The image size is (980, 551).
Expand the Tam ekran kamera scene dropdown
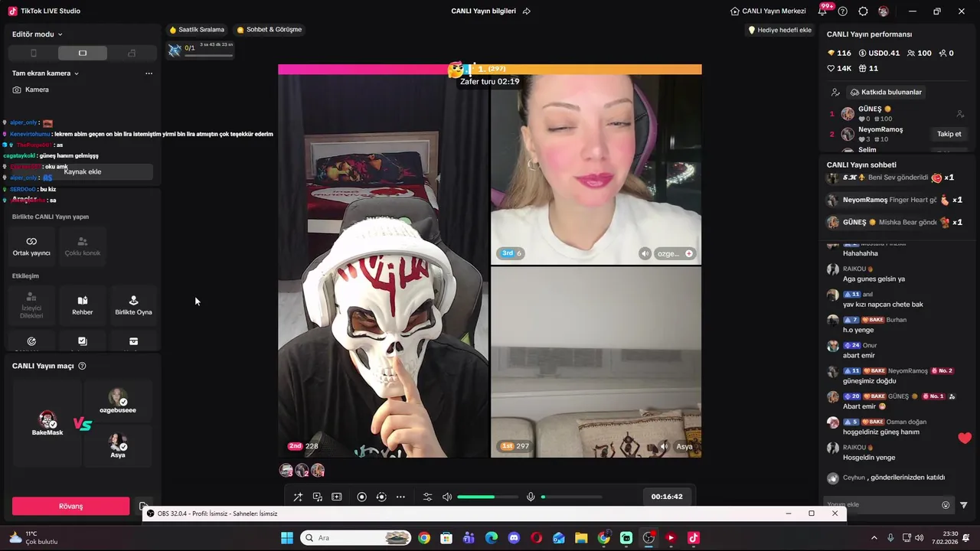tap(46, 73)
